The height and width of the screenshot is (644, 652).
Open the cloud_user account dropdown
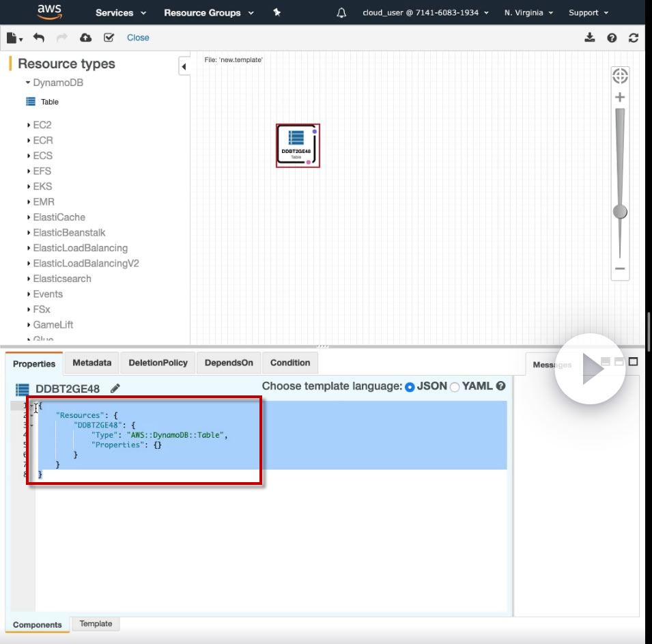tap(425, 13)
